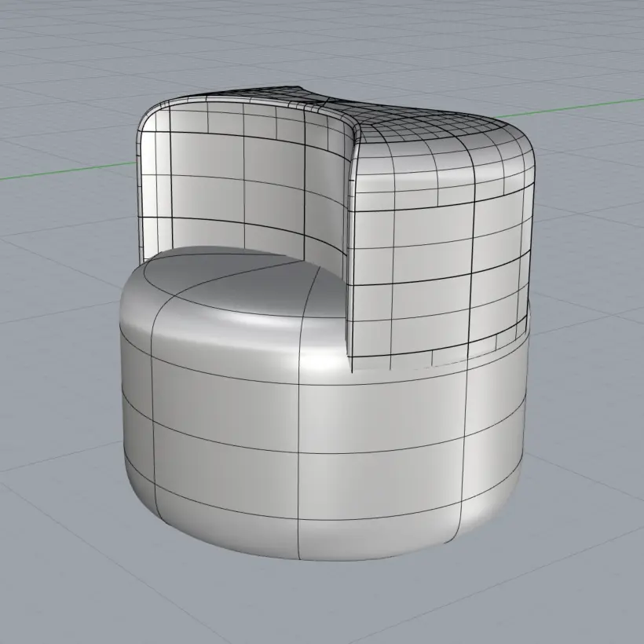Select the ledge where backrest meets base
Image resolution: width=644 pixels, height=644 pixels.
tap(471, 344)
